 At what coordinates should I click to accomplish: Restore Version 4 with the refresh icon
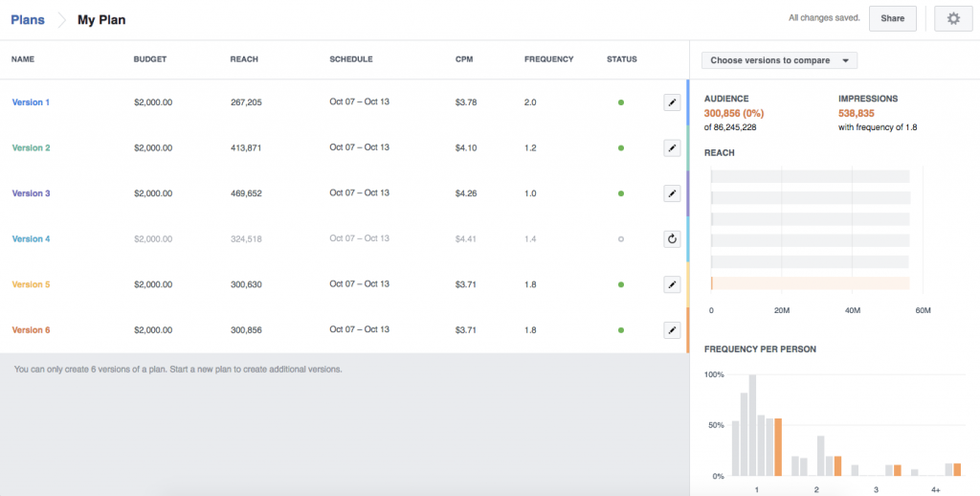click(672, 239)
